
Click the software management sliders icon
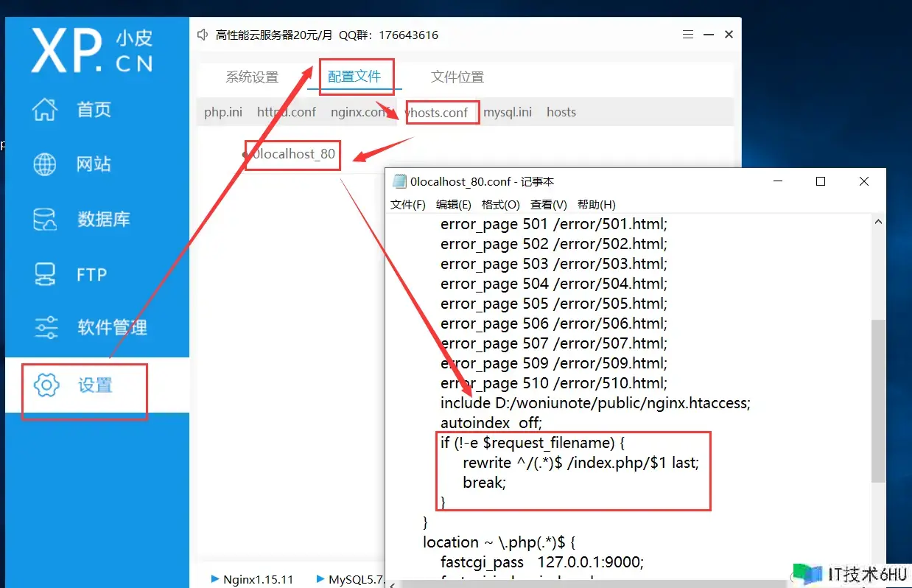tap(45, 327)
